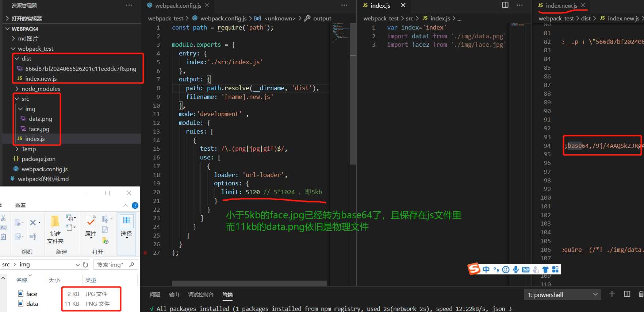Kill the terminal with trash icon
Image resolution: width=644 pixels, height=312 pixels.
pos(641,294)
